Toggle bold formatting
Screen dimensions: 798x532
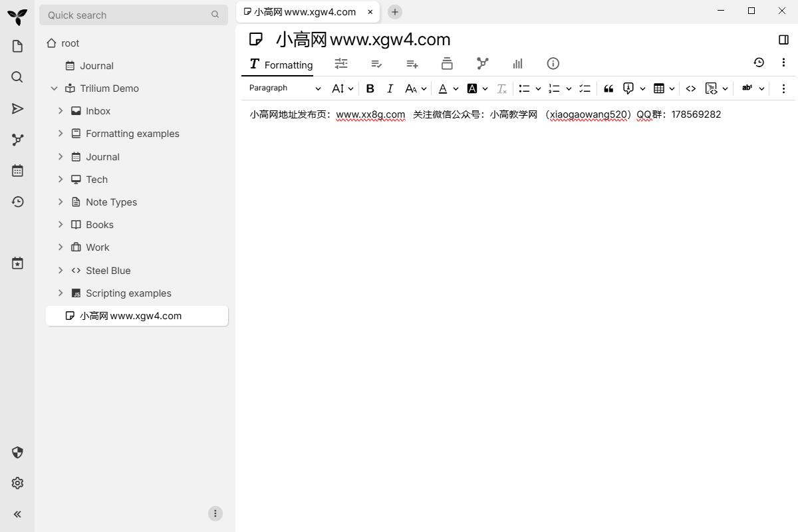[370, 88]
